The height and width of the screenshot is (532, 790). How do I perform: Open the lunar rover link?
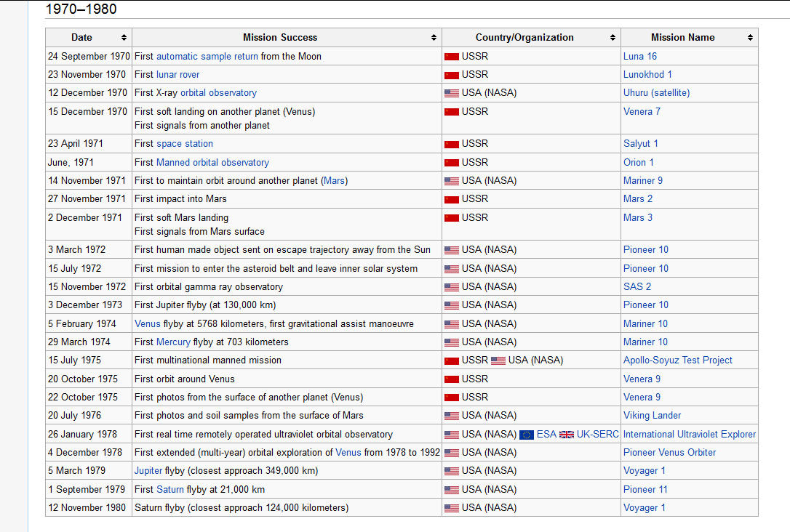(177, 74)
